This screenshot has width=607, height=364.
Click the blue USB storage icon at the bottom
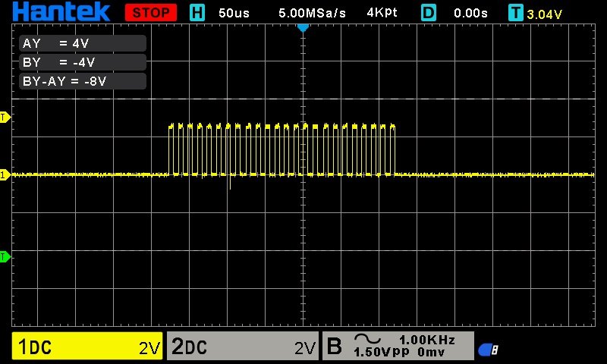coord(488,350)
